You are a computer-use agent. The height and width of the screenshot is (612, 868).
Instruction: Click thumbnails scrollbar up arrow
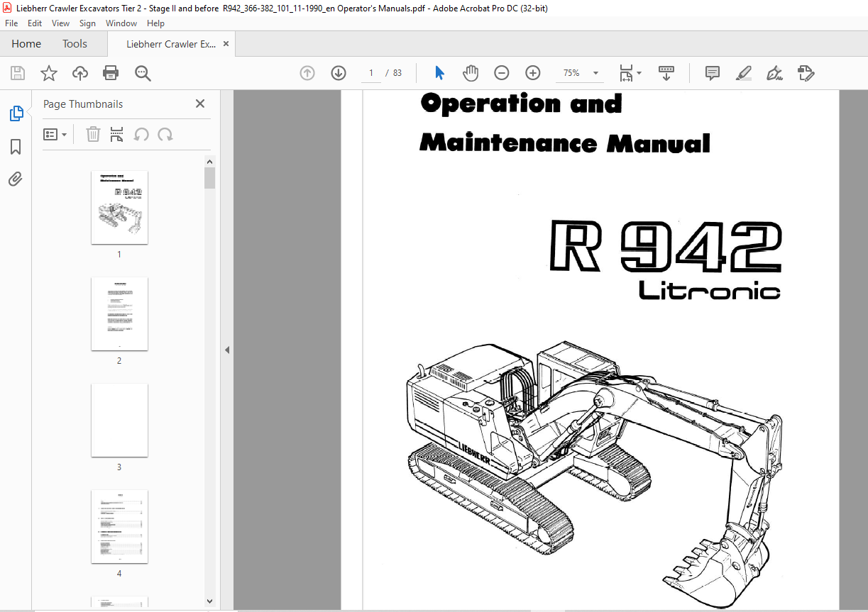tap(209, 162)
